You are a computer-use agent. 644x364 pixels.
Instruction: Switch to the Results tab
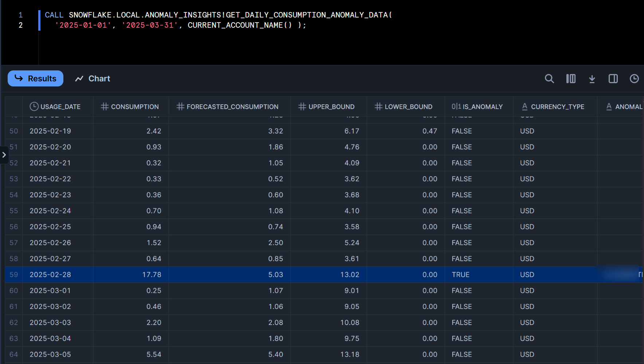pyautogui.click(x=35, y=78)
